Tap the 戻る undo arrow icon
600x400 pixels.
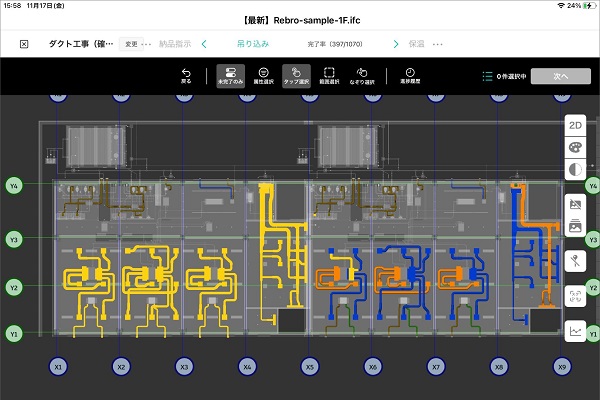(186, 76)
